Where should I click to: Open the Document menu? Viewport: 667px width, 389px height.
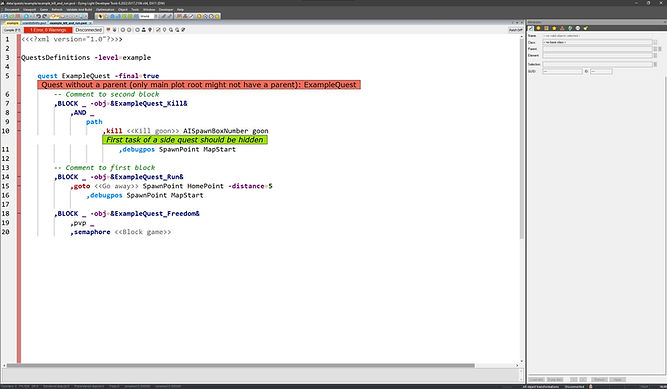(x=12, y=9)
